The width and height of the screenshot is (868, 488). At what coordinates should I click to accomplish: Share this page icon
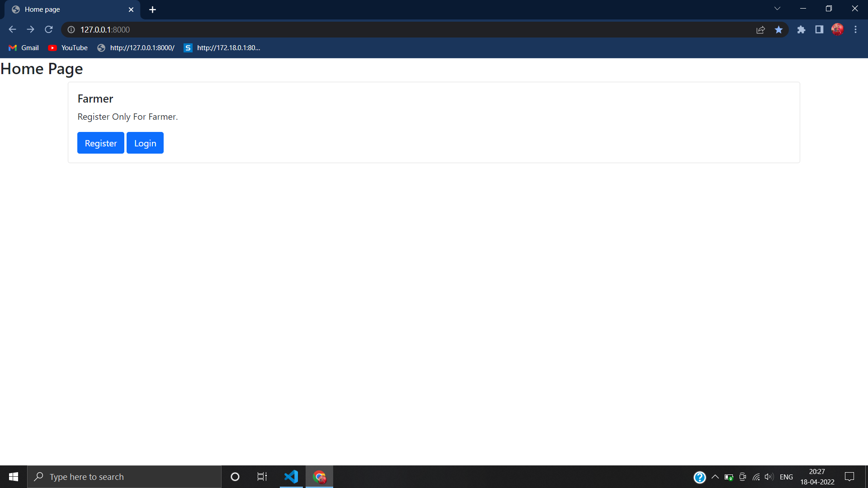point(760,30)
